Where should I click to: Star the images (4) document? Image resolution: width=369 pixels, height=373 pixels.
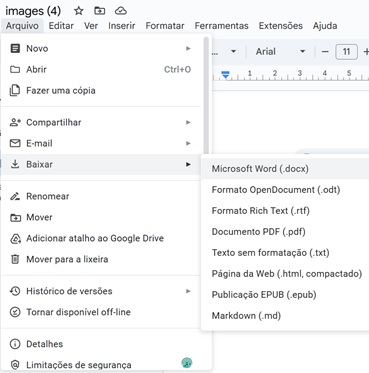(79, 11)
